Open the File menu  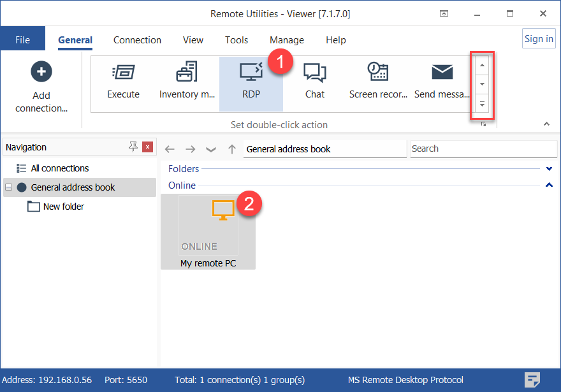tap(22, 40)
